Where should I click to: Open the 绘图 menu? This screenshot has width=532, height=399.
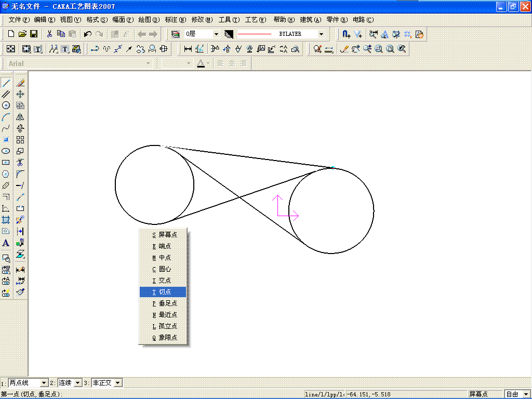[x=149, y=20]
